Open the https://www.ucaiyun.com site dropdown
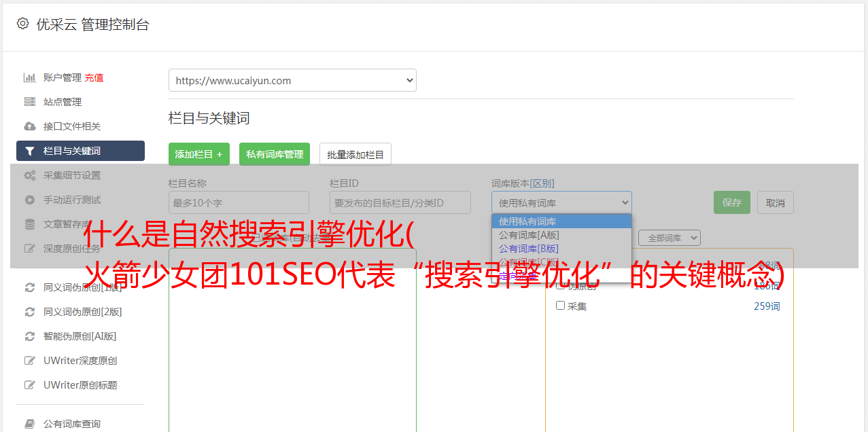Image resolution: width=868 pixels, height=432 pixels. tap(292, 80)
